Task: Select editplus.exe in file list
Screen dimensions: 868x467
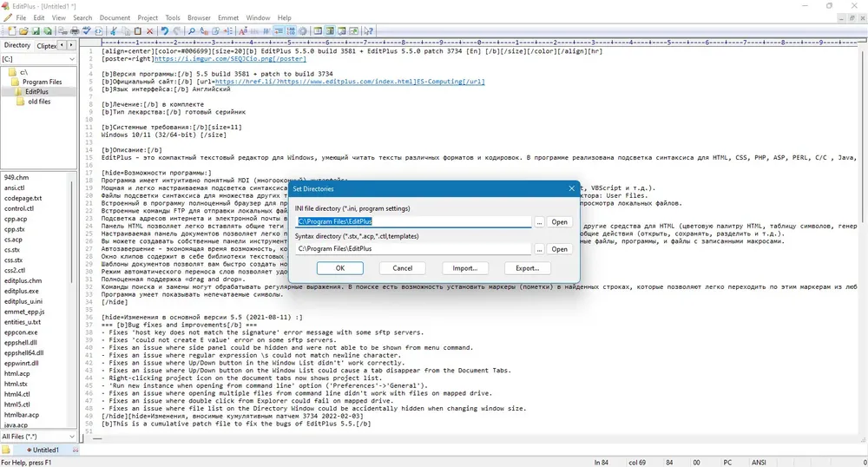Action: 22,291
